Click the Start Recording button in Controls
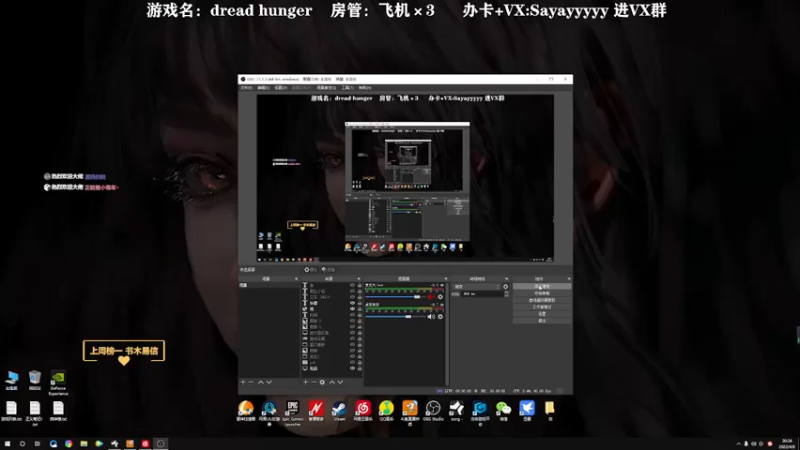Image resolution: width=800 pixels, height=450 pixels. tap(542, 293)
